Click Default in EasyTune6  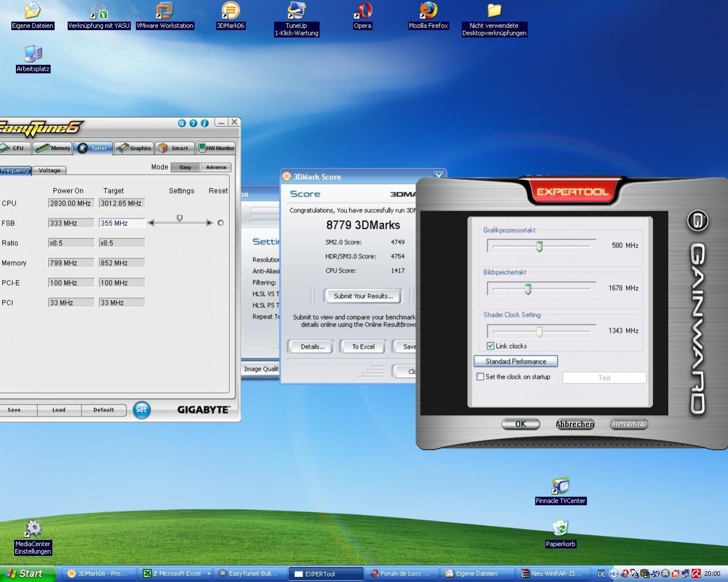(x=104, y=410)
